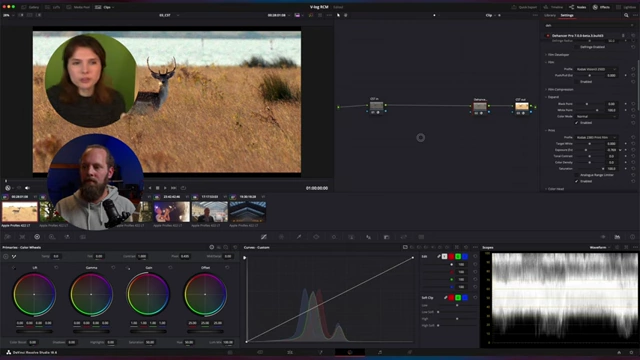Open the Waveform scope type dropdown
Image resolution: width=640 pixels, height=360 pixels.
point(600,247)
